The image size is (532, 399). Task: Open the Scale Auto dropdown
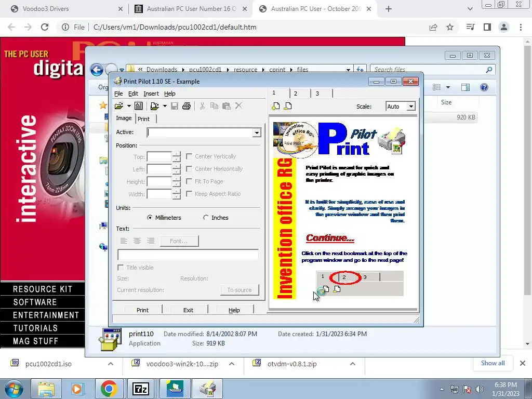[x=411, y=107]
